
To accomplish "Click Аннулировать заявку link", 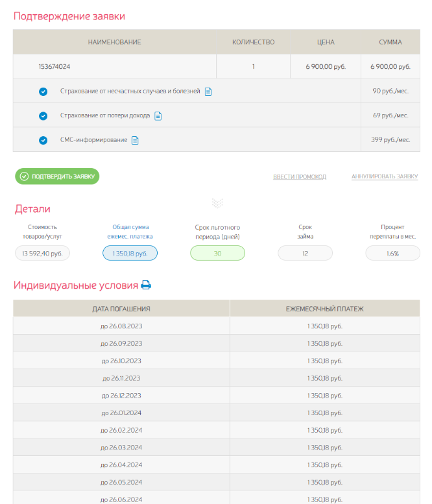I will (x=385, y=176).
